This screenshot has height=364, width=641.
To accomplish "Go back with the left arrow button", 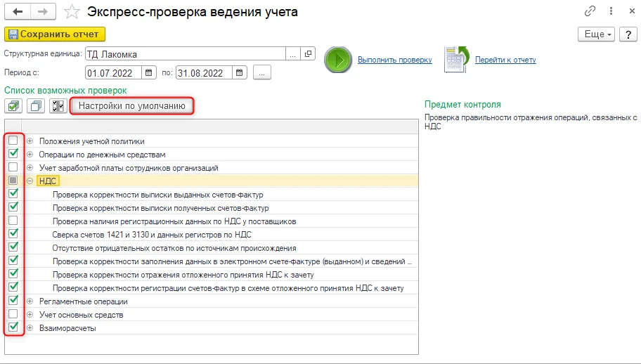I will click(18, 12).
